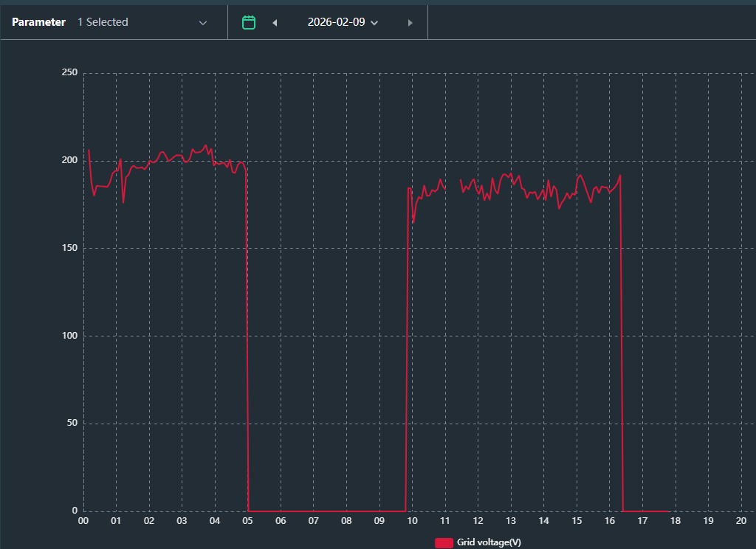Click the voltage dip just after hour 01
This screenshot has height=549, width=756.
point(123,202)
